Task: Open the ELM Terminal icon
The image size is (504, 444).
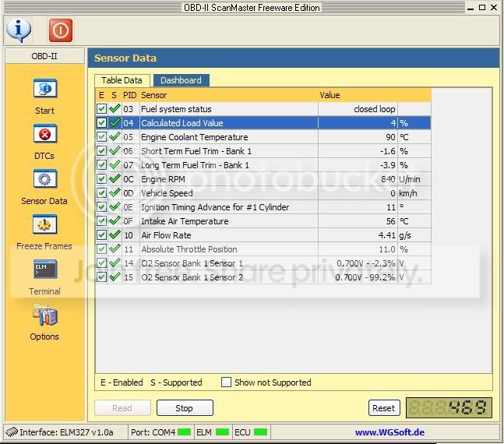Action: click(44, 270)
